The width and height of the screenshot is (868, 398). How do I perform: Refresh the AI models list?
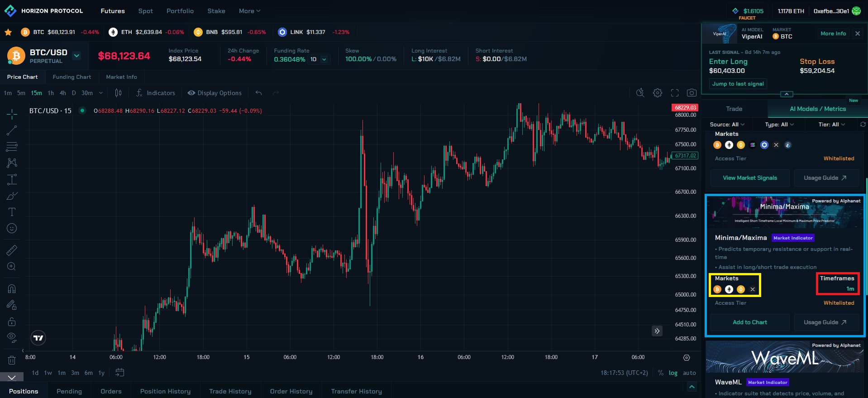863,125
